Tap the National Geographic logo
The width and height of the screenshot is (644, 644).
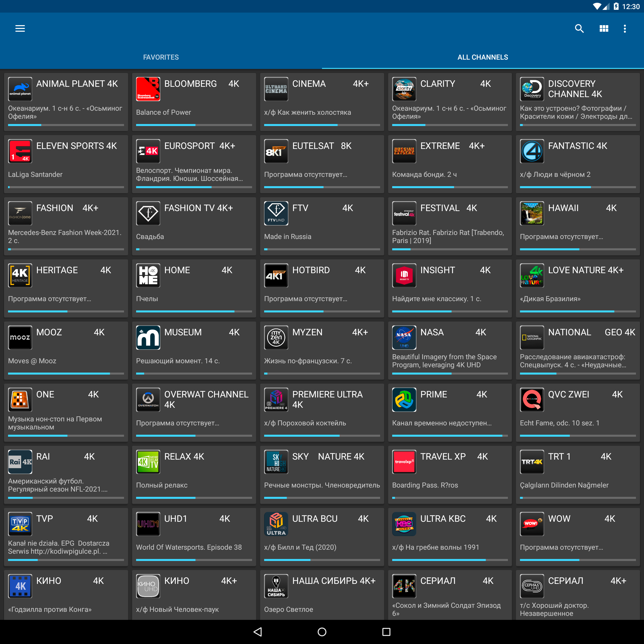pos(532,337)
